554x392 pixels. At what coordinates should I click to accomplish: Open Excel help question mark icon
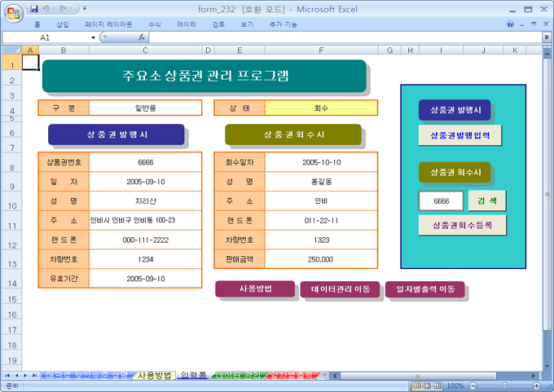[511, 24]
